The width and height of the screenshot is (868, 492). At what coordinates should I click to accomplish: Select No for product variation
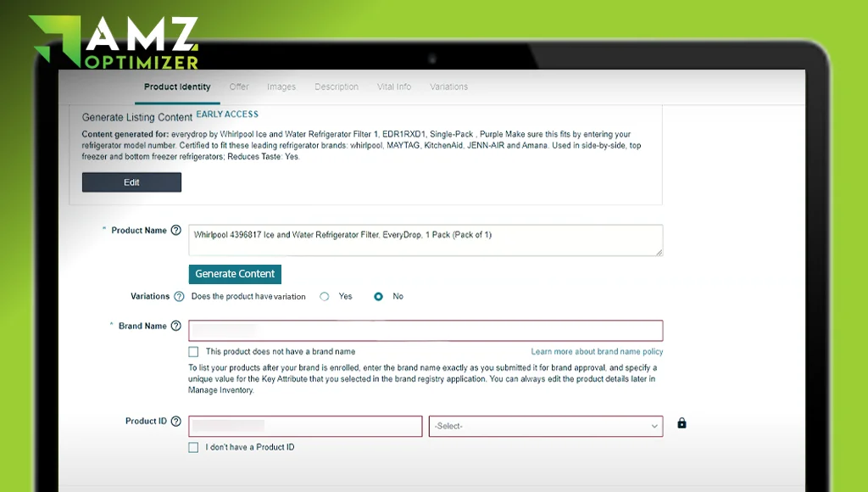click(379, 296)
